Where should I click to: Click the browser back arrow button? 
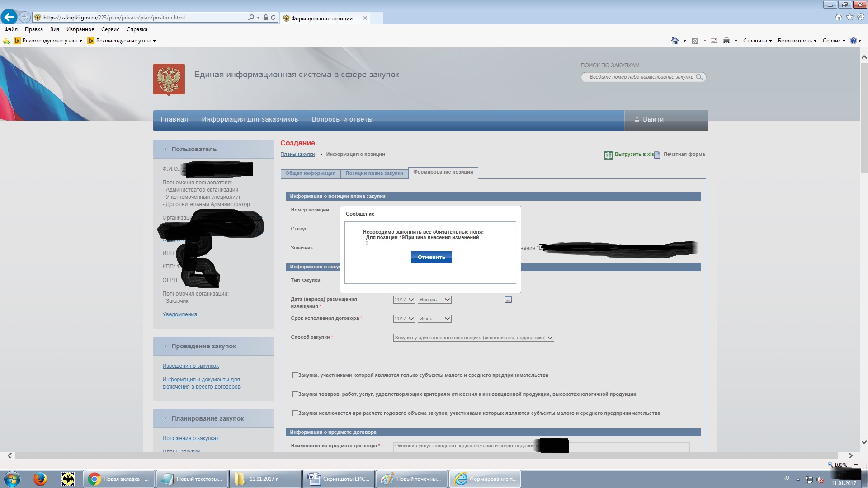coord(9,17)
